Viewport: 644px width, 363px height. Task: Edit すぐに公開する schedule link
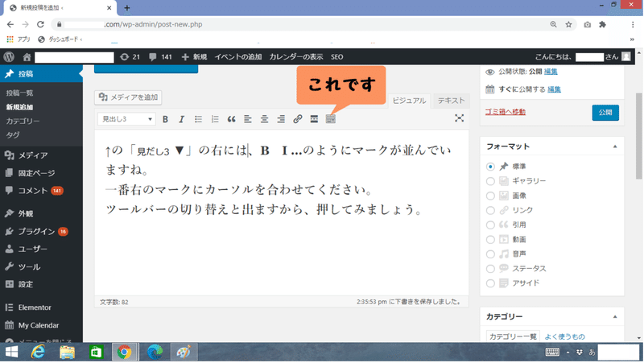pos(554,89)
